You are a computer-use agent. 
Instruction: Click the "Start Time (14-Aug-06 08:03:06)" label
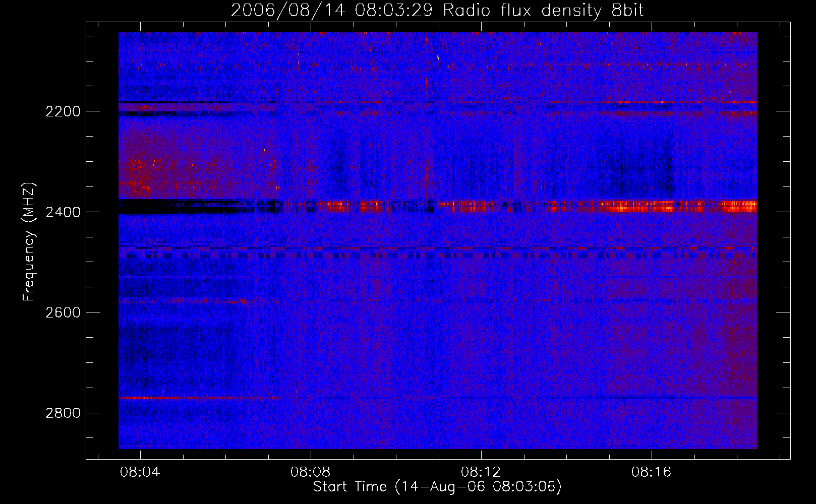click(437, 486)
